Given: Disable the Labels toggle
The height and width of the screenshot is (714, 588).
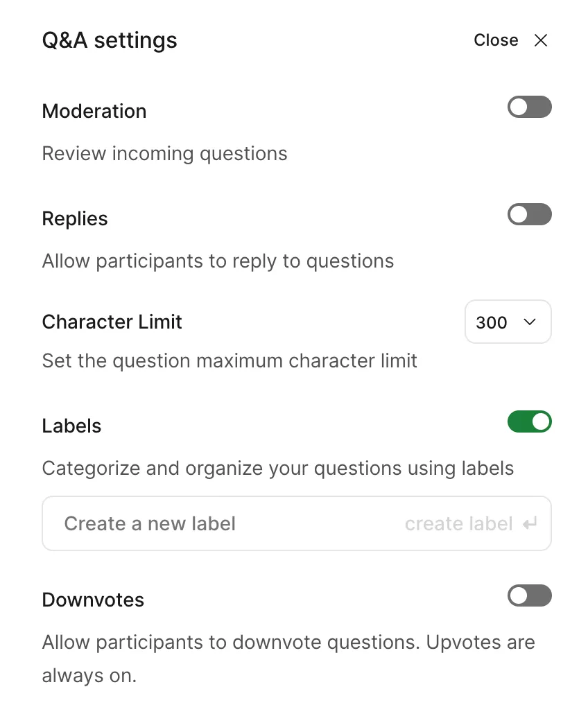Looking at the screenshot, I should pos(530,421).
